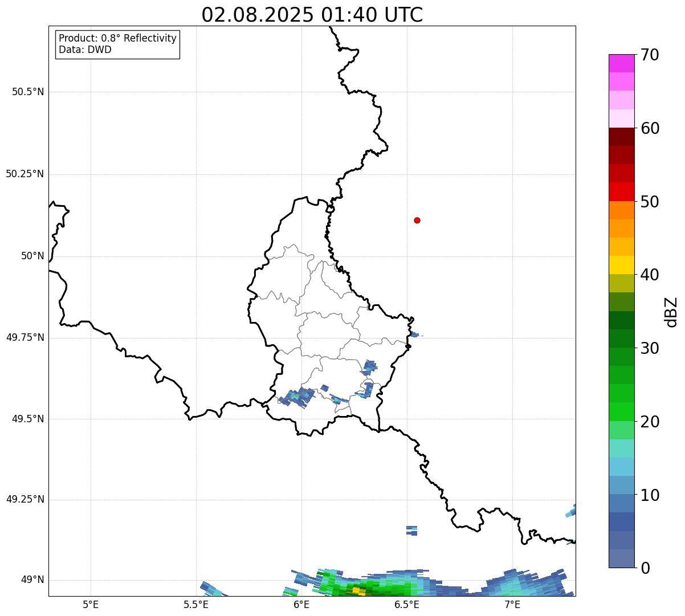Viewport: 685px width, 616px height.
Task: Click the colorbar value 60
Action: [650, 128]
